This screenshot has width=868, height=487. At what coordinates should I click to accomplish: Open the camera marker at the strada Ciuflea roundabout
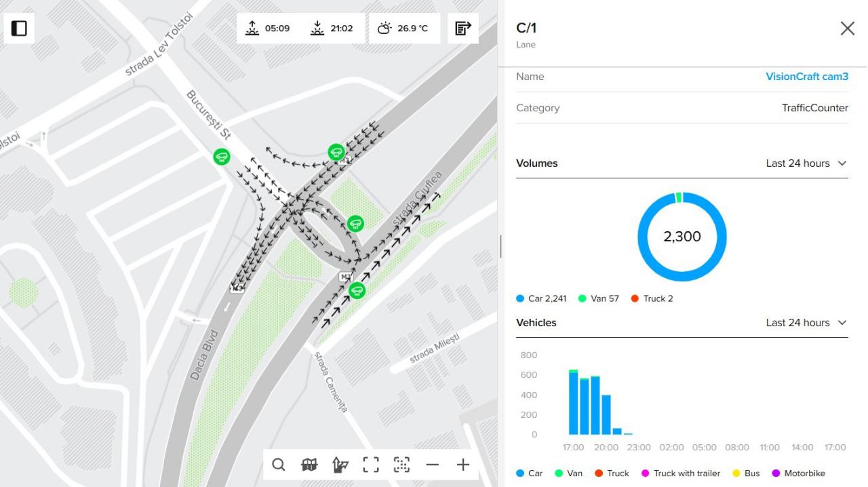[x=355, y=222]
